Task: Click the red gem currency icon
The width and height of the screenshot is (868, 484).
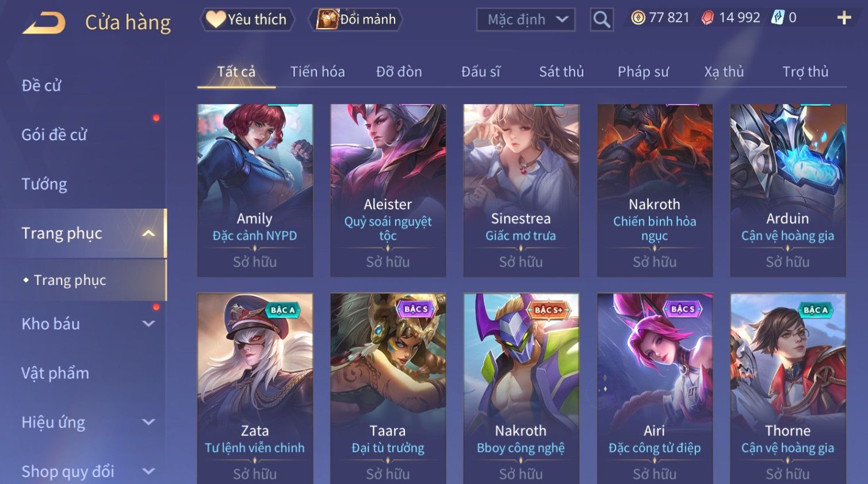Action: click(708, 18)
